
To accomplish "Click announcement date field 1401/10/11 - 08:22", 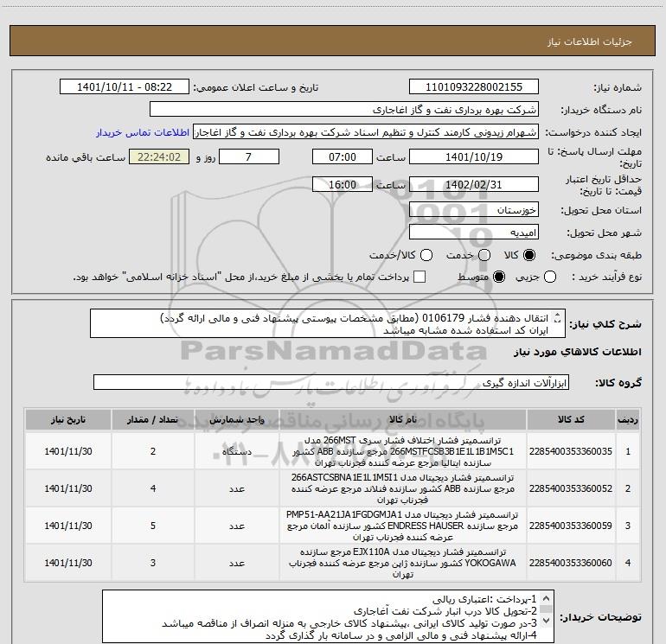I will click(x=125, y=87).
